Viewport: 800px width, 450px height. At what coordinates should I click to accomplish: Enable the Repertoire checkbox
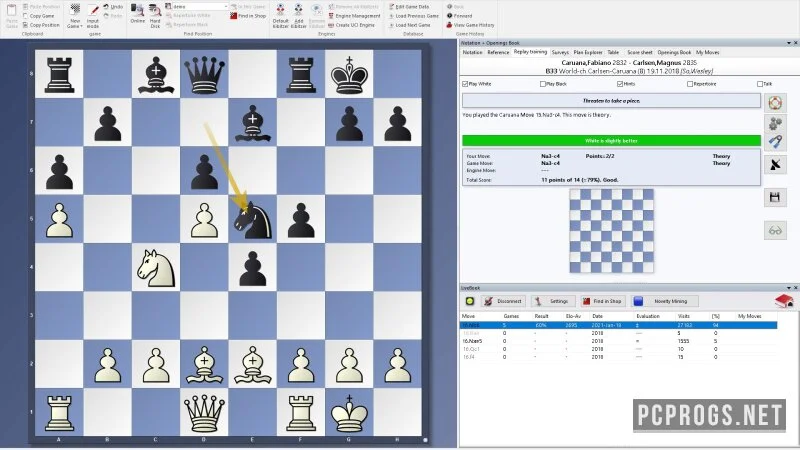pos(689,84)
